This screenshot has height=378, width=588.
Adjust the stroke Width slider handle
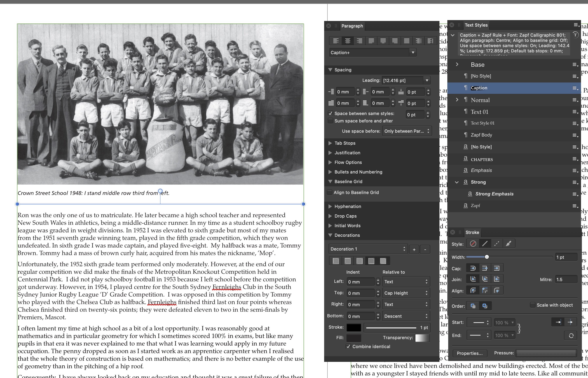coord(487,257)
